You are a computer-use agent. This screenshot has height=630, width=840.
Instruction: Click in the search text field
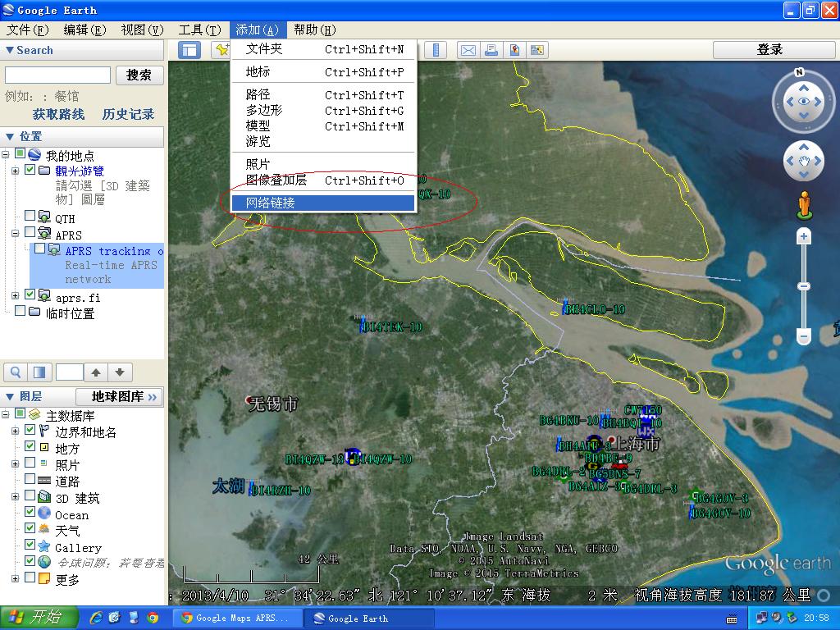(x=57, y=75)
